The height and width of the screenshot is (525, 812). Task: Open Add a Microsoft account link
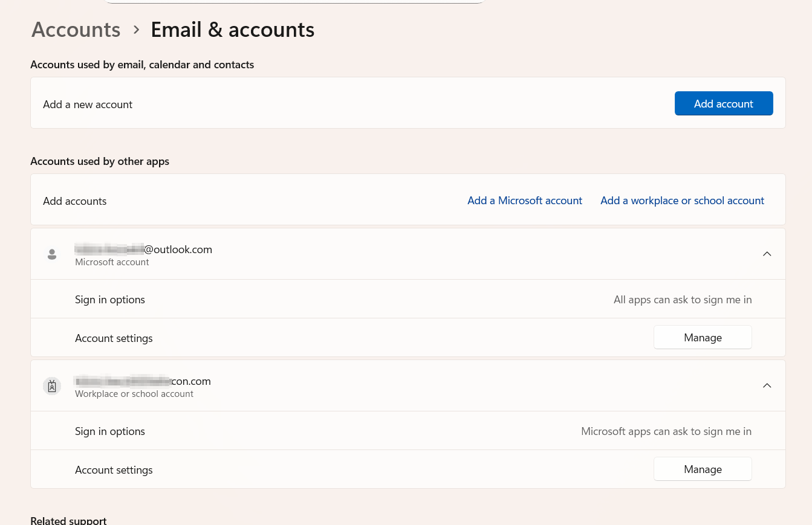coord(525,201)
